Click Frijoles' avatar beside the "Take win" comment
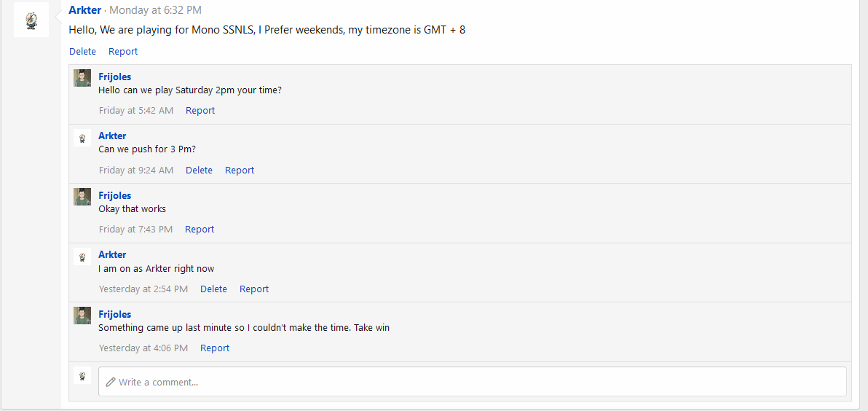 click(82, 316)
